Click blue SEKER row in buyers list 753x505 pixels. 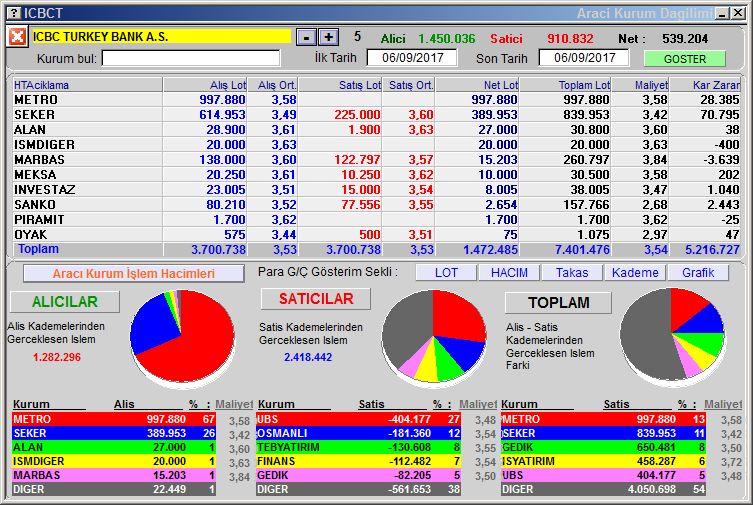pos(114,433)
